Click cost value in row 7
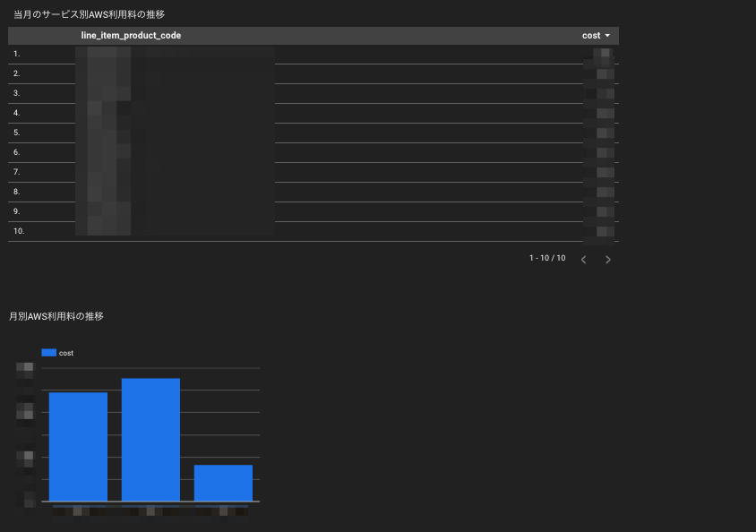 (599, 173)
